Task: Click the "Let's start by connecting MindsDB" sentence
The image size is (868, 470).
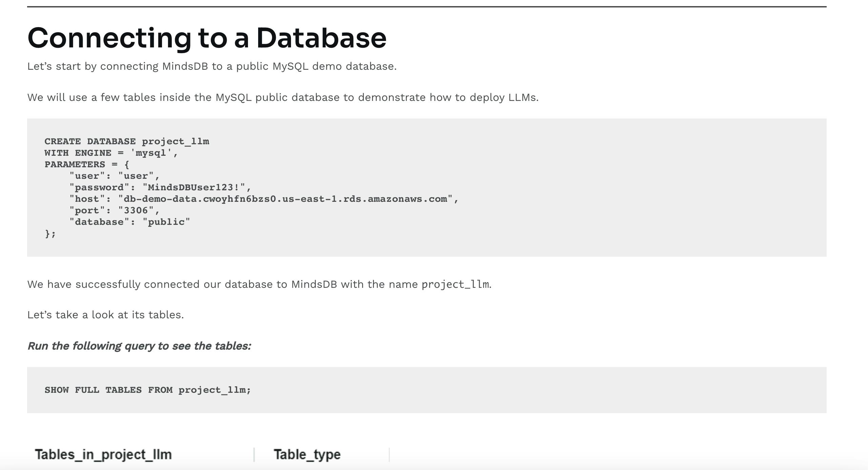Action: point(212,66)
